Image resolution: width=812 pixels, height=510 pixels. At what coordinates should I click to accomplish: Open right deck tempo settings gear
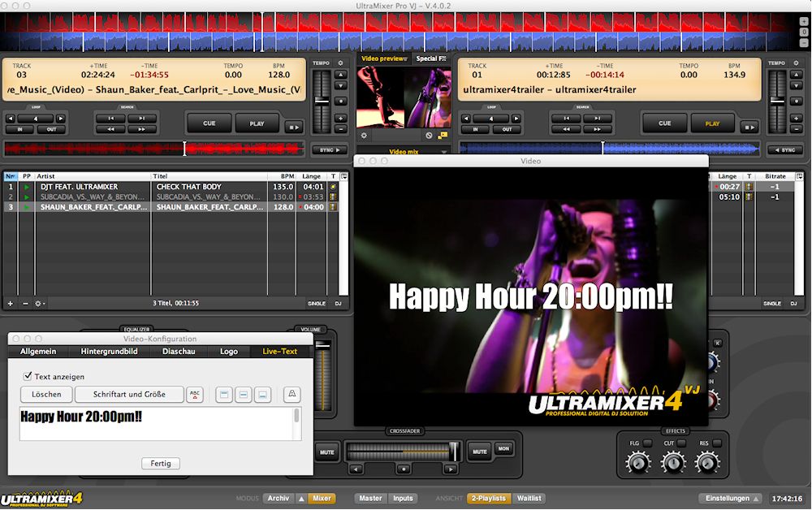point(797,63)
